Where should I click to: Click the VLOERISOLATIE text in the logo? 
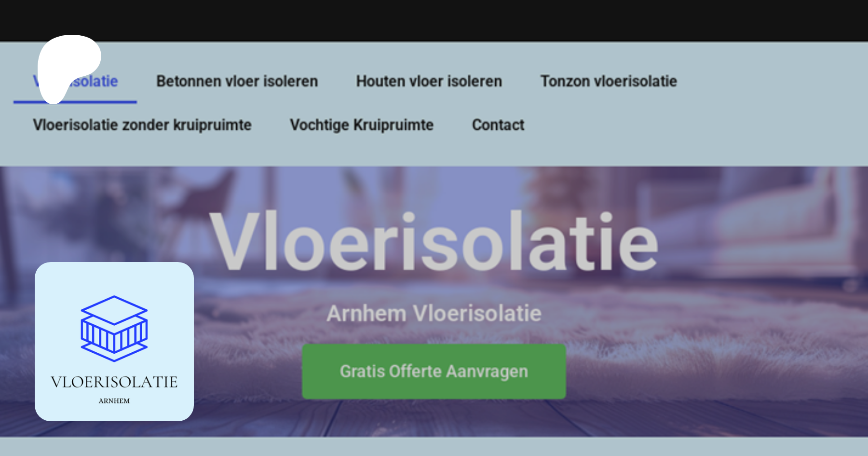(114, 382)
